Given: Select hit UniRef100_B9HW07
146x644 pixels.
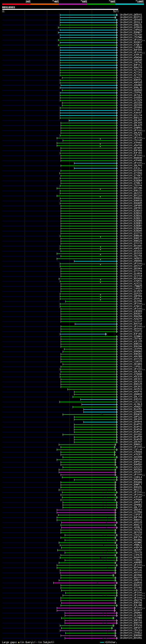Looking at the screenshot, I should [x=131, y=32].
